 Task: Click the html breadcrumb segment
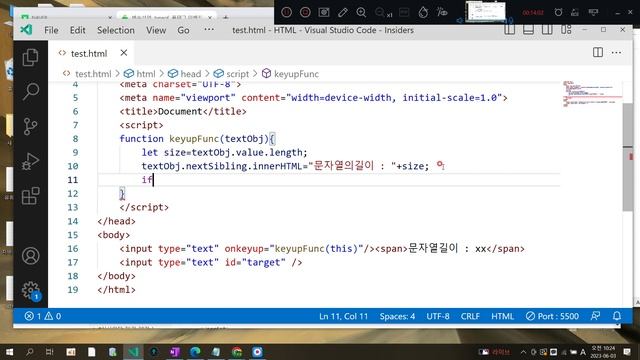pos(146,74)
